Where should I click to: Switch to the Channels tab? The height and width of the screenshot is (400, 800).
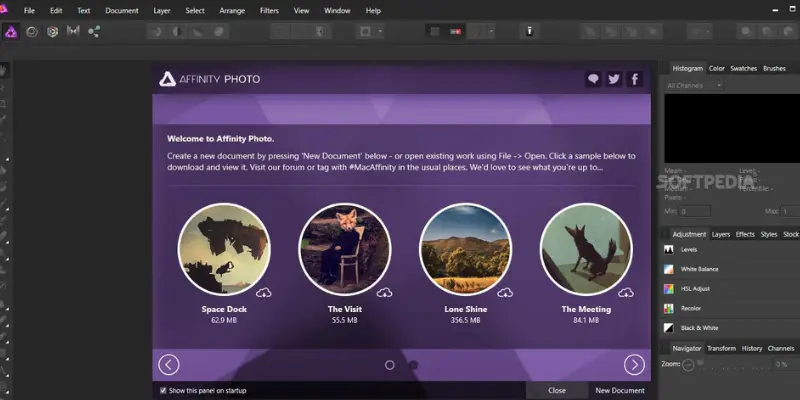781,348
